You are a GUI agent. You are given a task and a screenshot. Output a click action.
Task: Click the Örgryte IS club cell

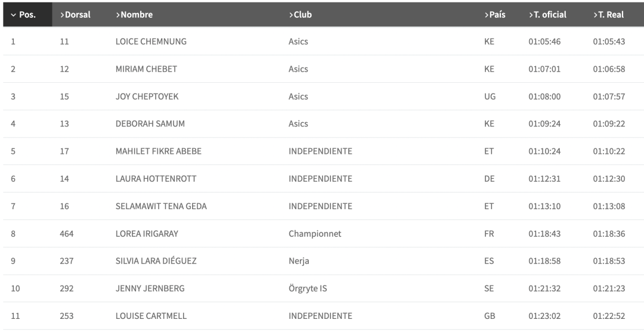[308, 288]
